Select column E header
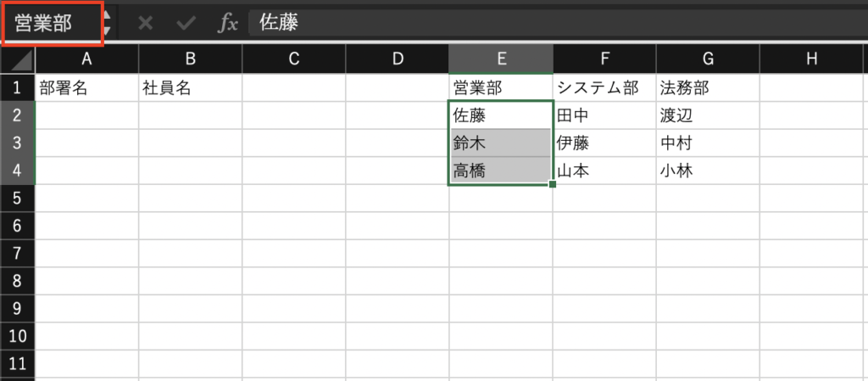This screenshot has width=868, height=381. pos(501,59)
